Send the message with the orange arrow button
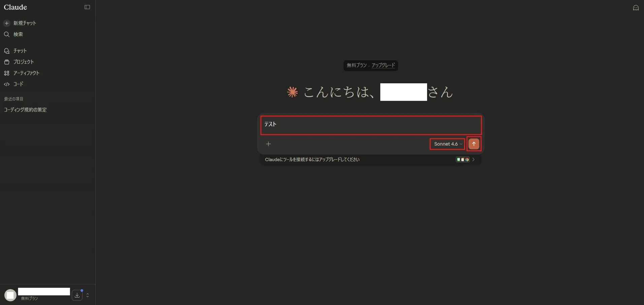Viewport: 644px width, 305px height. pos(474,144)
